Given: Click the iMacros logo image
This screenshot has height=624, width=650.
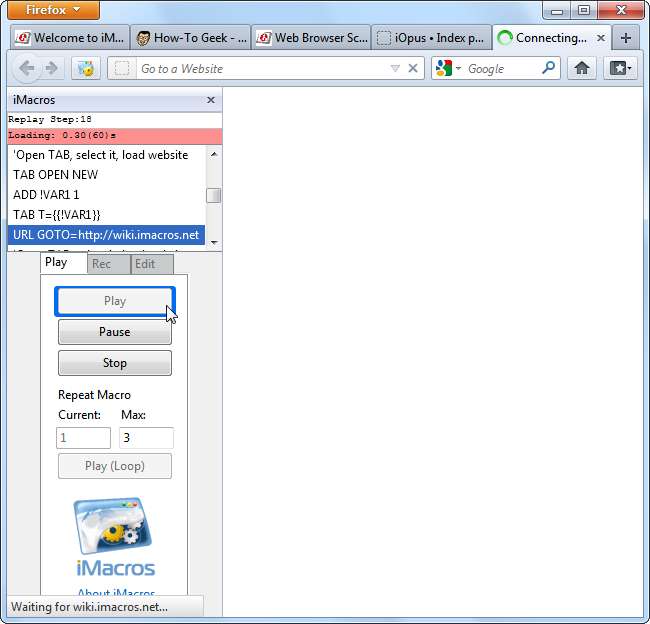Looking at the screenshot, I should point(115,536).
